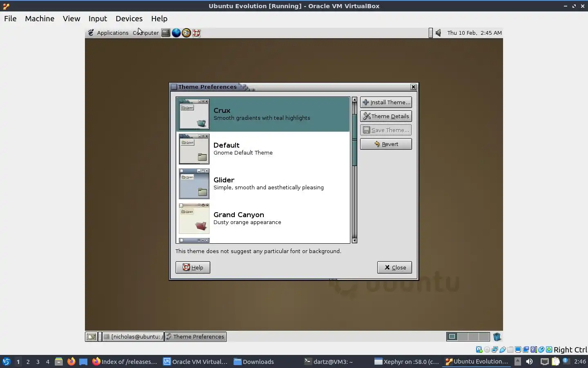Click the theme list scrollbar thumb
588x368 pixels.
(x=354, y=140)
